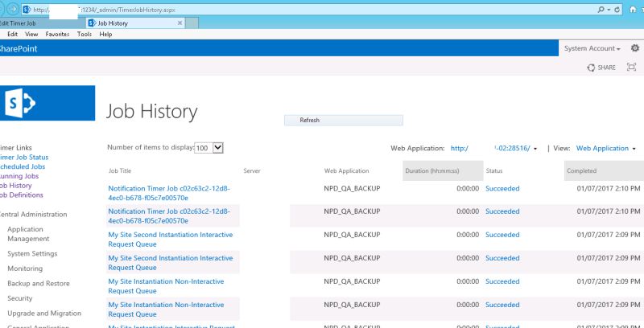Open the Scheduled Jobs link
The height and width of the screenshot is (328, 644).
23,166
